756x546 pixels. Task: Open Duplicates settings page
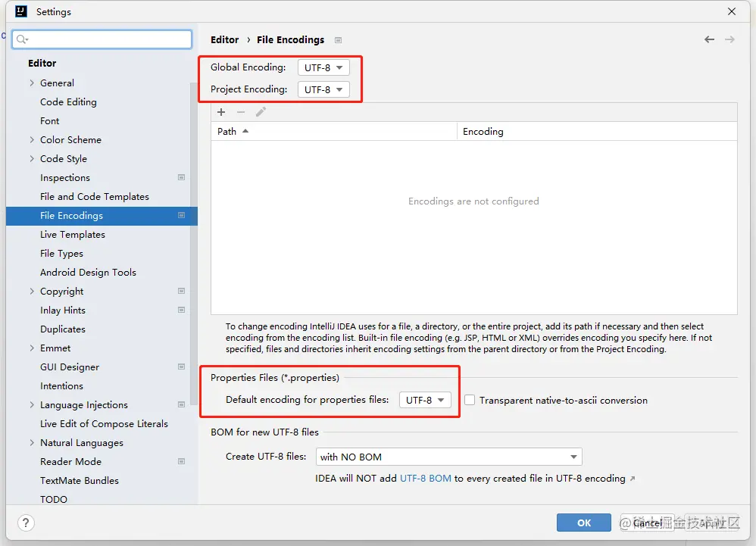63,329
